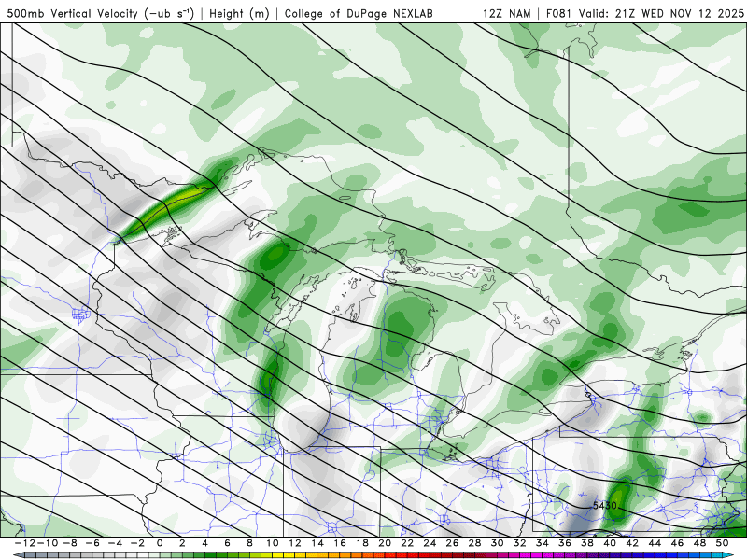Click the "F081" forecast hour label
The height and width of the screenshot is (560, 747).
pos(559,13)
